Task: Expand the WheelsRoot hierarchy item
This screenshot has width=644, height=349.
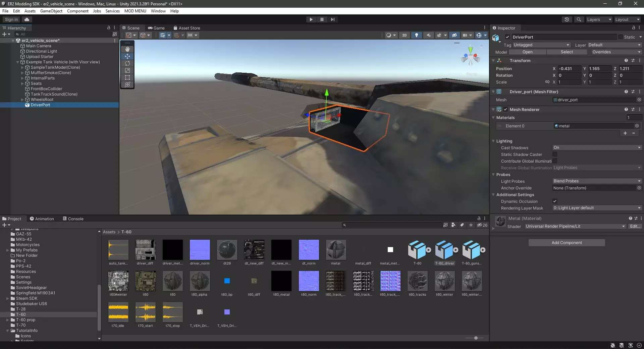Action: pyautogui.click(x=22, y=100)
